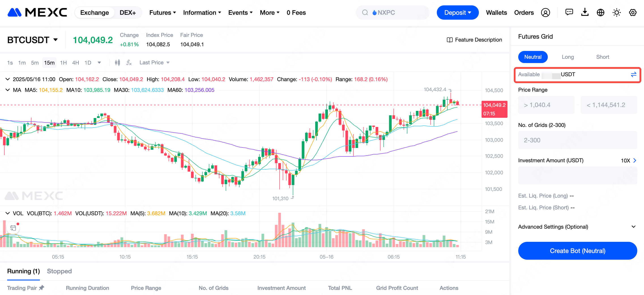The image size is (644, 295).
Task: Click the No. of Grids input field
Action: click(x=577, y=140)
